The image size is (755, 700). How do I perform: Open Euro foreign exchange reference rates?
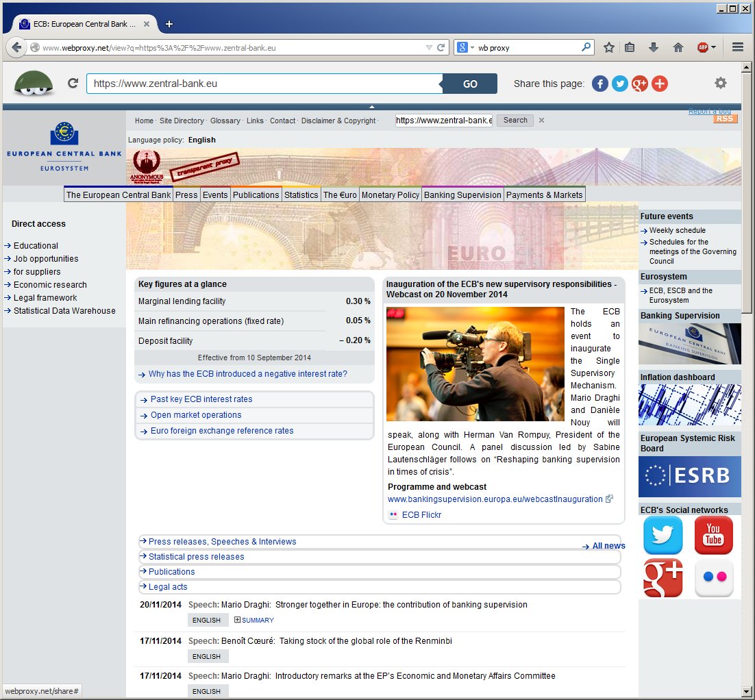222,430
